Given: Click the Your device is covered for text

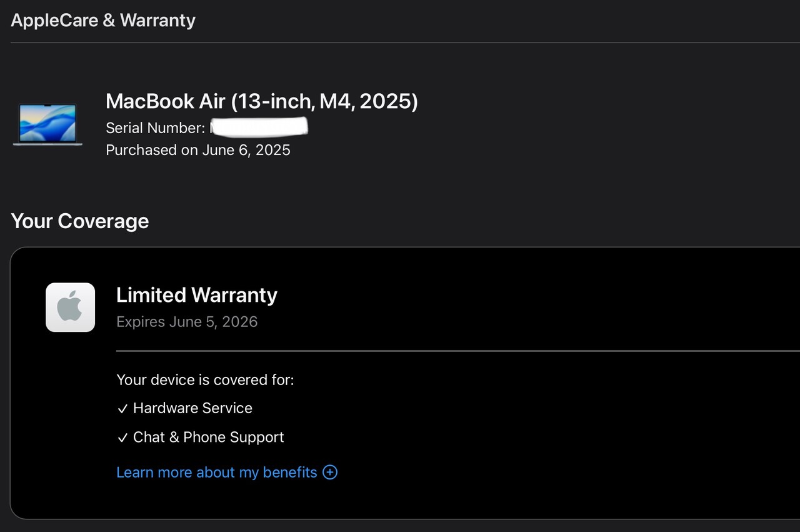Looking at the screenshot, I should [205, 379].
